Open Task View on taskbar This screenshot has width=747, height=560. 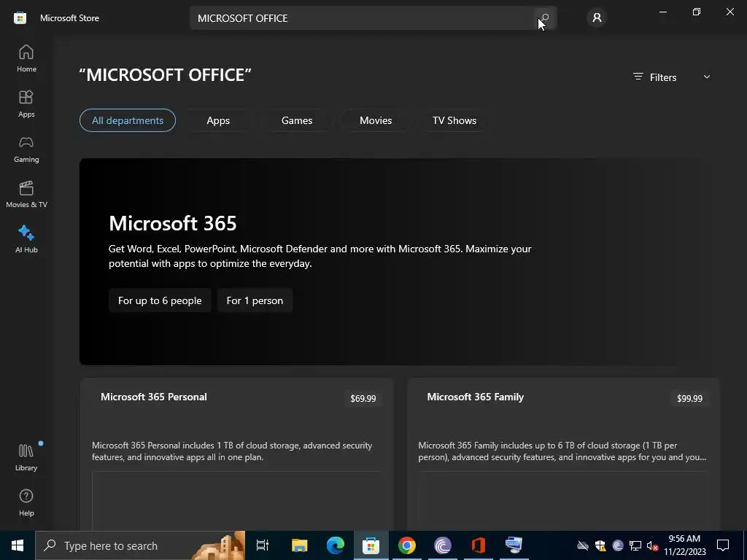[x=263, y=545]
